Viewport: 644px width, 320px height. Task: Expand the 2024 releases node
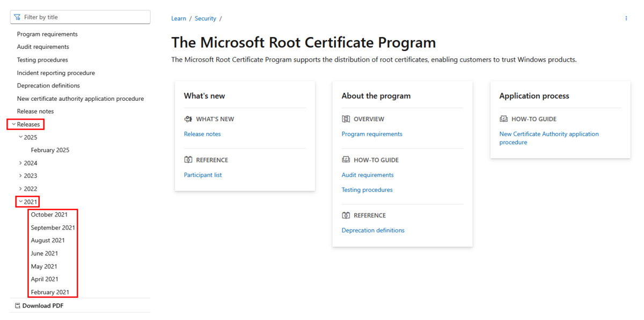click(x=21, y=163)
